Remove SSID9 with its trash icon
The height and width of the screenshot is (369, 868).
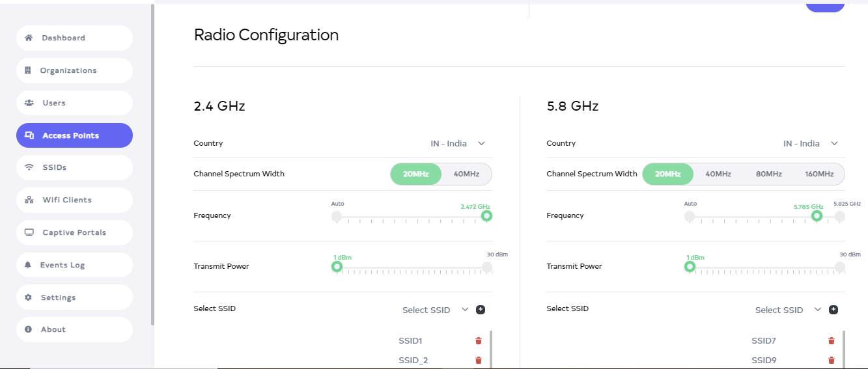click(832, 361)
